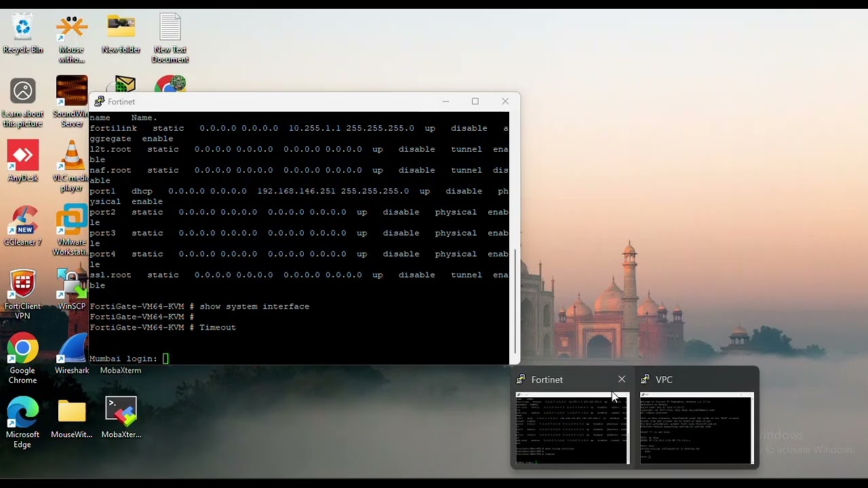Maximize the Fortinet terminal window
This screenshot has height=488, width=868.
[475, 102]
